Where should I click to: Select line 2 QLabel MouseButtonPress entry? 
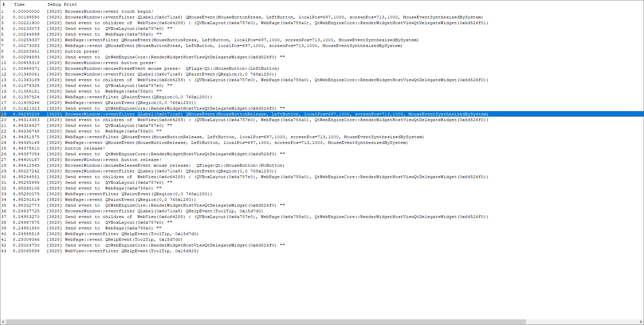(x=274, y=17)
